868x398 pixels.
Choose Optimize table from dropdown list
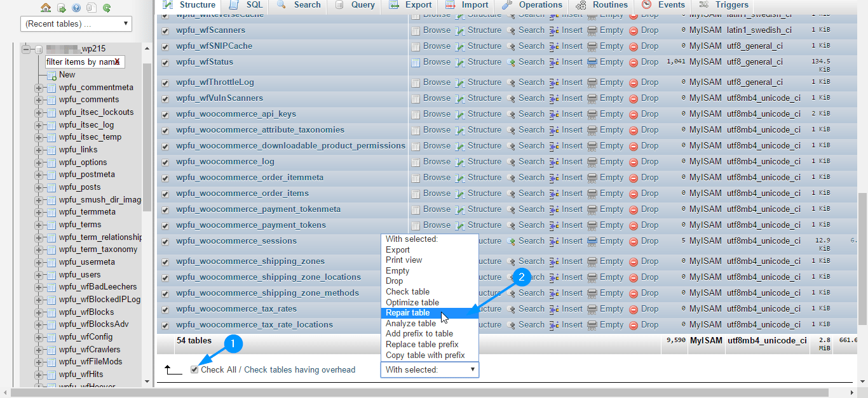430,302
